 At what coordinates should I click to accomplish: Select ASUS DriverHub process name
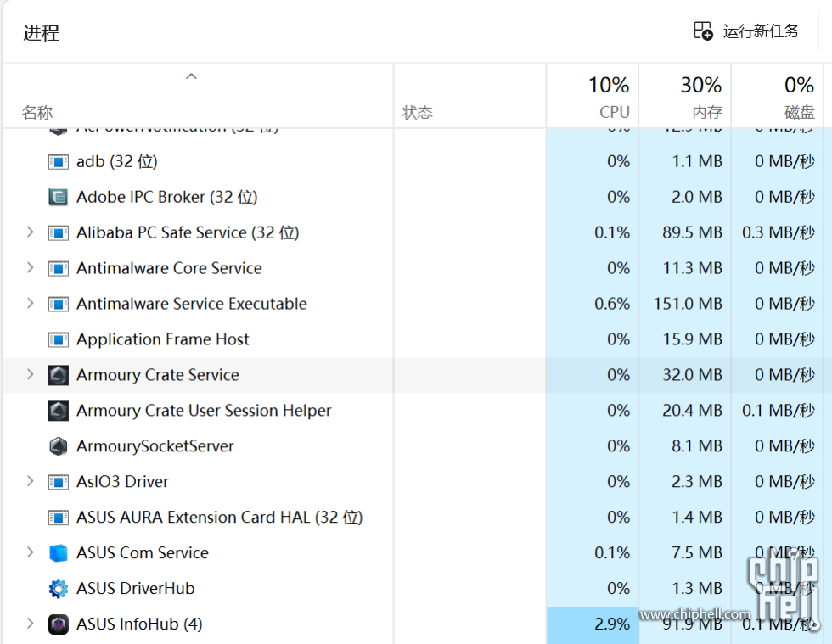(135, 588)
